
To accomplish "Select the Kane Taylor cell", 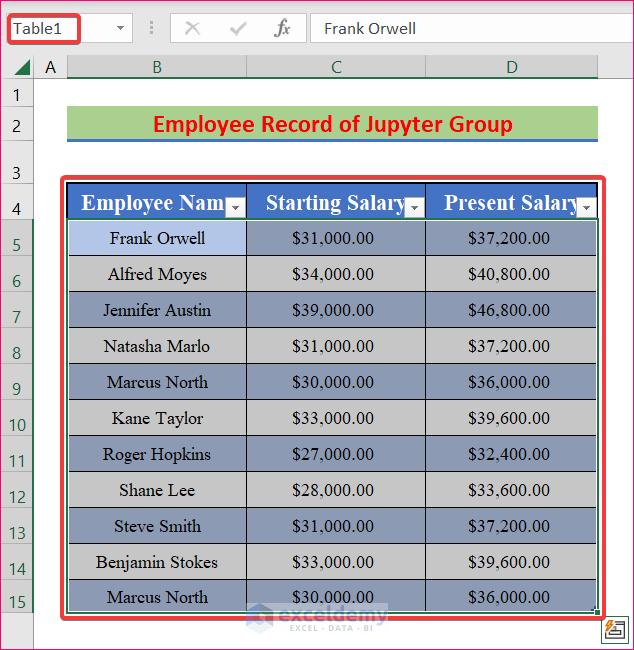I will pos(157,418).
